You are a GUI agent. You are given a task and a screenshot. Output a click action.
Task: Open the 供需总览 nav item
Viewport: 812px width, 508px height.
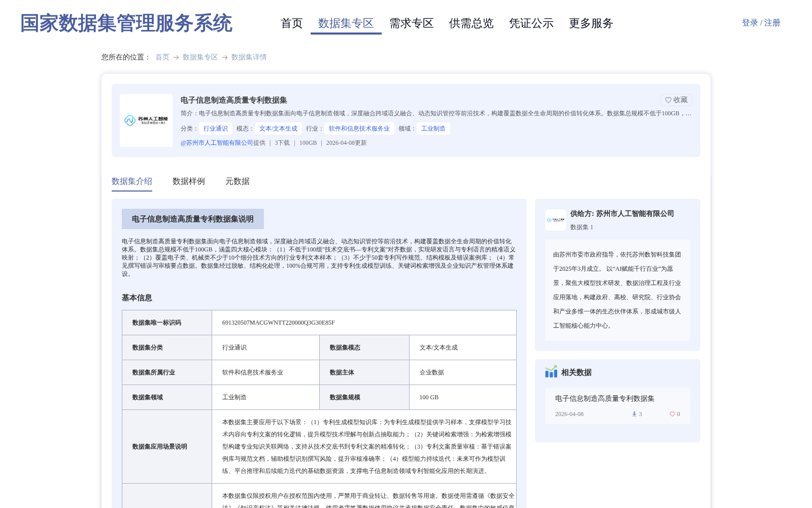point(471,23)
